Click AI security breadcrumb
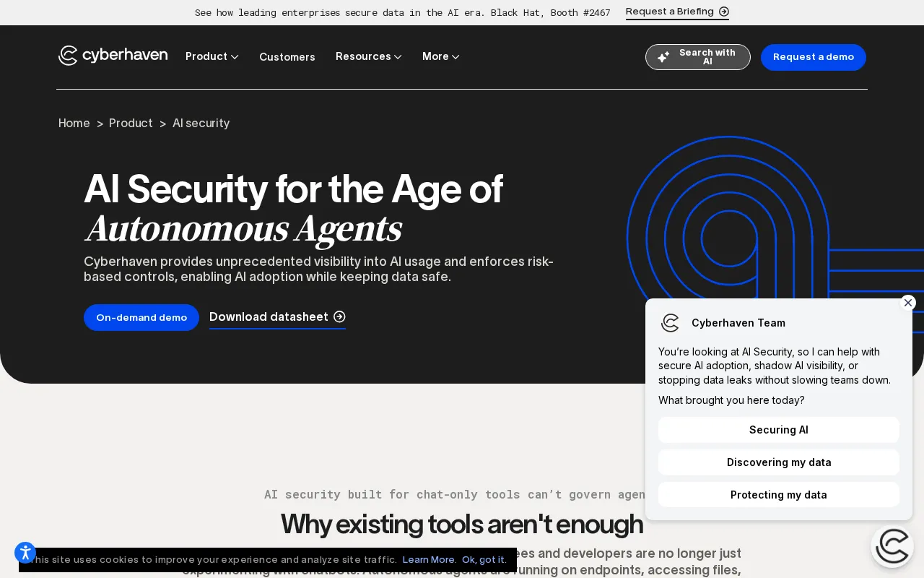 click(x=201, y=123)
